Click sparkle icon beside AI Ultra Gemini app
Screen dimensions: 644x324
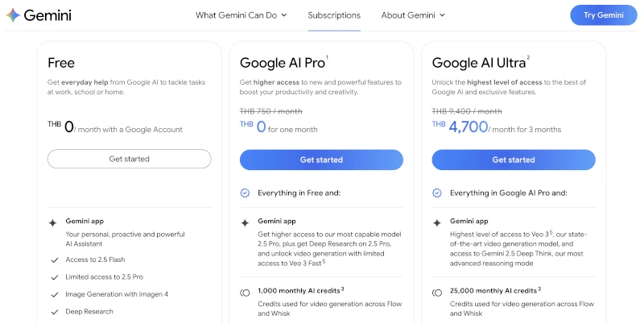(x=437, y=223)
